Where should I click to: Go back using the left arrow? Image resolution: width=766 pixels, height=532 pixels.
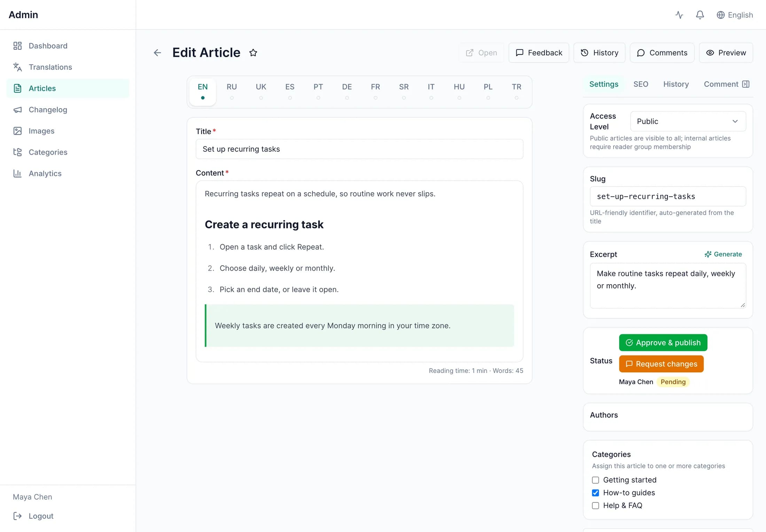157,53
